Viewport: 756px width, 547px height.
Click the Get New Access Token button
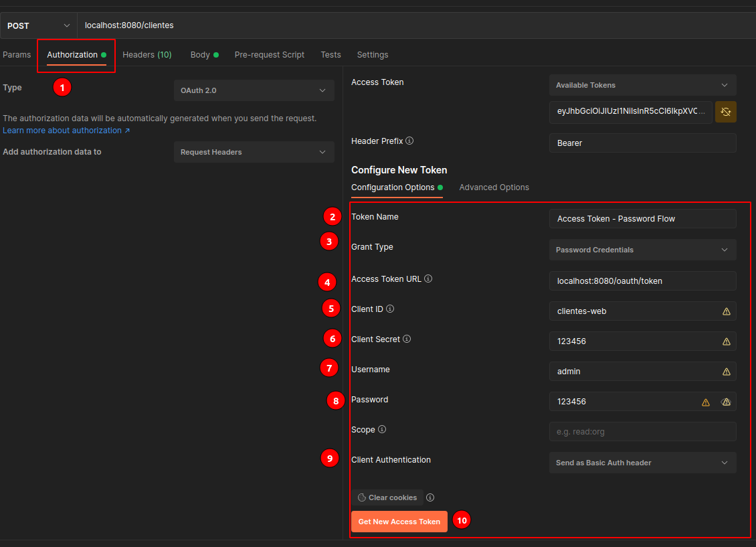[399, 521]
